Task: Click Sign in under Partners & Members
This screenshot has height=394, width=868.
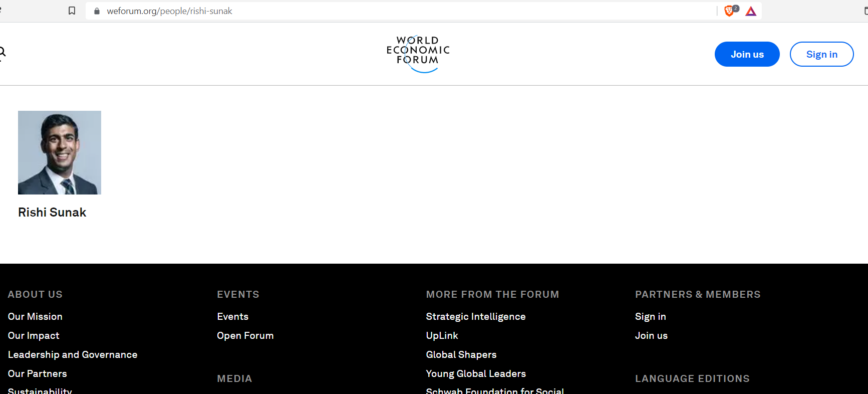Action: 651,316
